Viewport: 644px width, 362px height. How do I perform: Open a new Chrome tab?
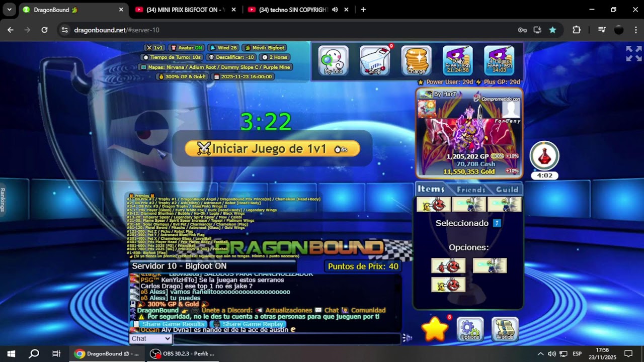click(x=363, y=10)
